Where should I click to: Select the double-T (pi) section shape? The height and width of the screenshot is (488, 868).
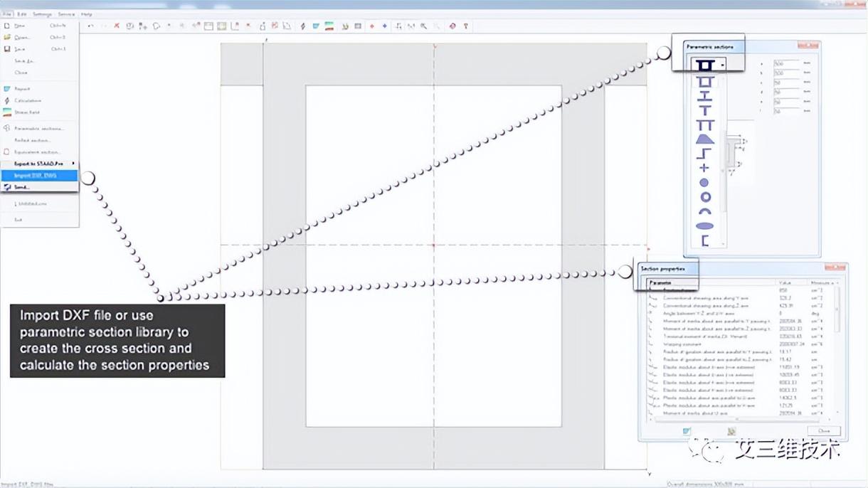click(x=704, y=125)
